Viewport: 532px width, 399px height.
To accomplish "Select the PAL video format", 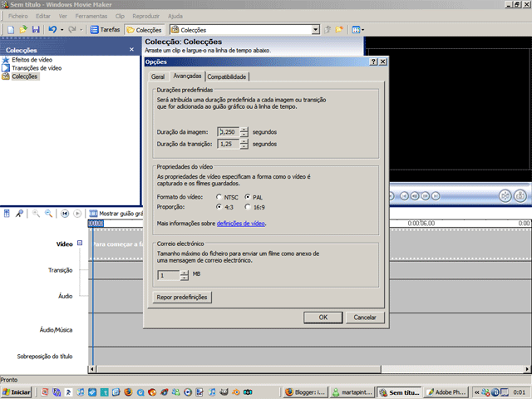I will click(248, 197).
